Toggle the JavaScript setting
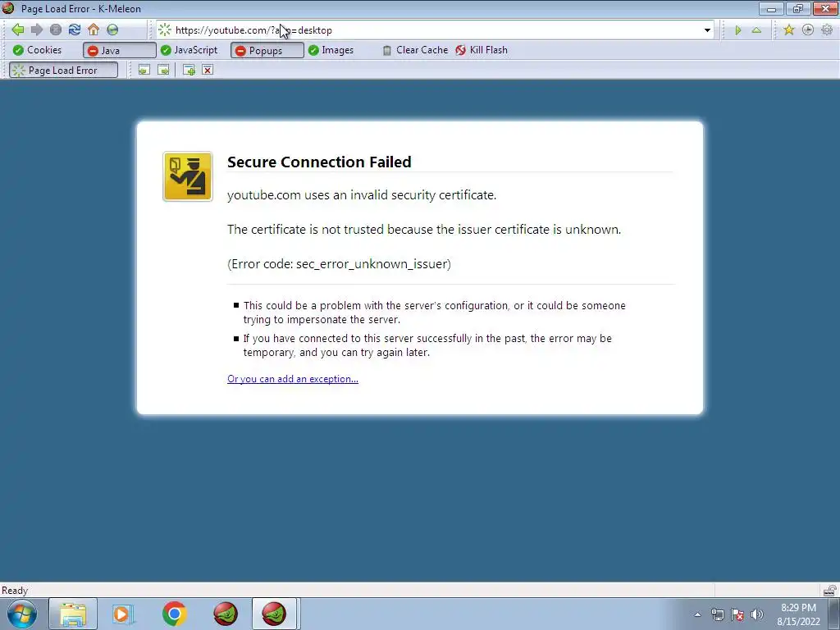840x630 pixels. 189,50
